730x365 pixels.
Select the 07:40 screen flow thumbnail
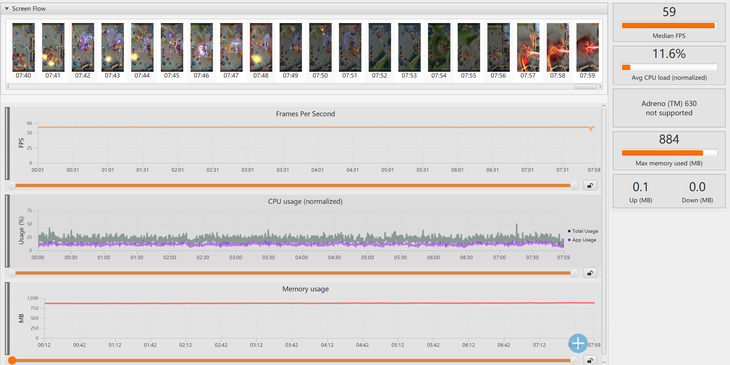(x=23, y=47)
